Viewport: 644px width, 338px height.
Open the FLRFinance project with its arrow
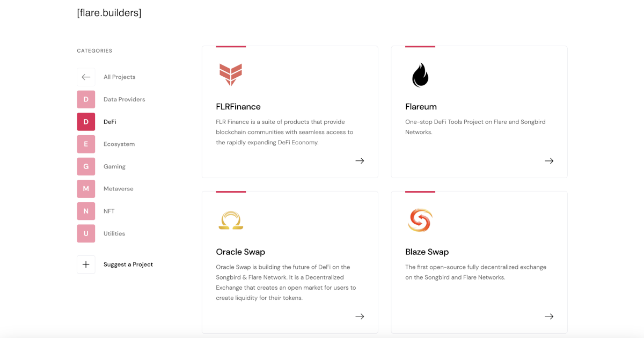point(360,160)
